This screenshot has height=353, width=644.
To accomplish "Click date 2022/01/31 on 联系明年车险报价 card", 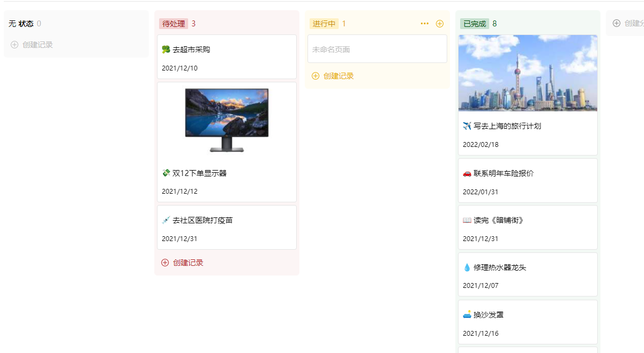I will 481,192.
